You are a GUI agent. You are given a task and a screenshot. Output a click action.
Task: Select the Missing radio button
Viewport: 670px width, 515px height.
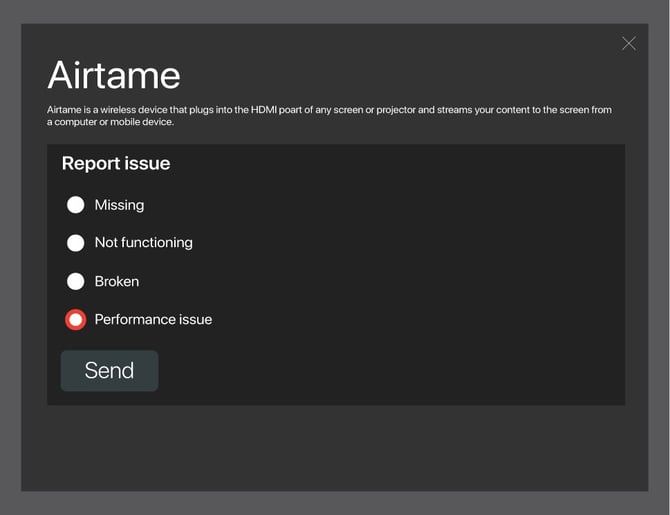coord(76,205)
